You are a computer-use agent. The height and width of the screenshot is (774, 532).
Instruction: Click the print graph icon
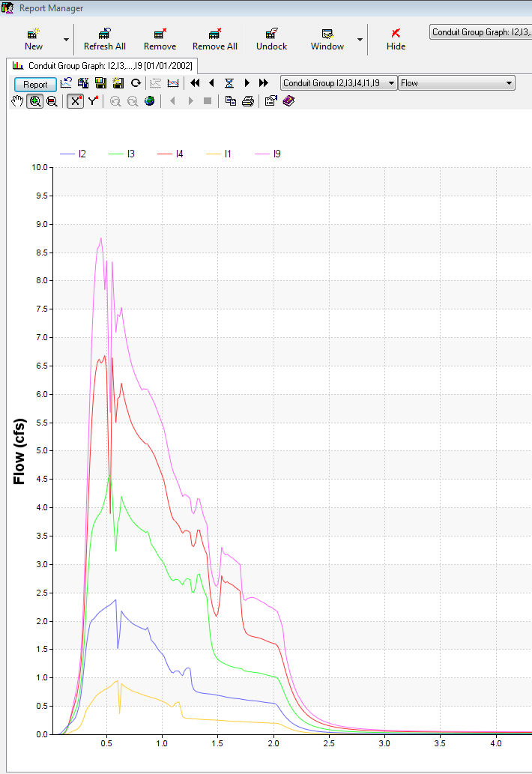[x=247, y=101]
